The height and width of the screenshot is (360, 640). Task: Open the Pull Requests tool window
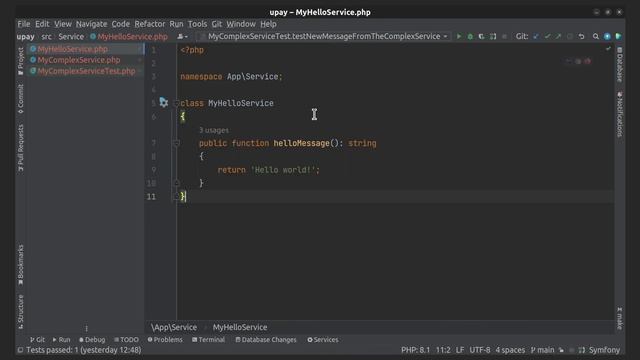[20, 148]
